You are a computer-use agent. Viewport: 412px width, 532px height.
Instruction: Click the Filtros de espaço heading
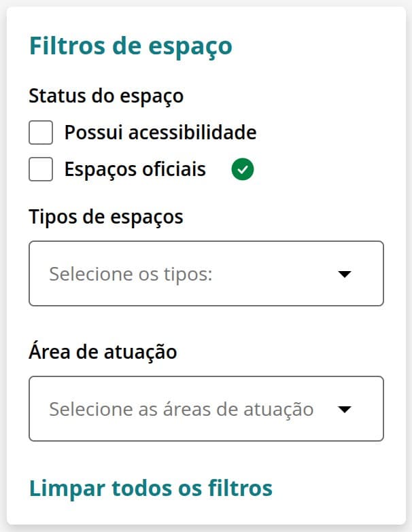pos(131,46)
